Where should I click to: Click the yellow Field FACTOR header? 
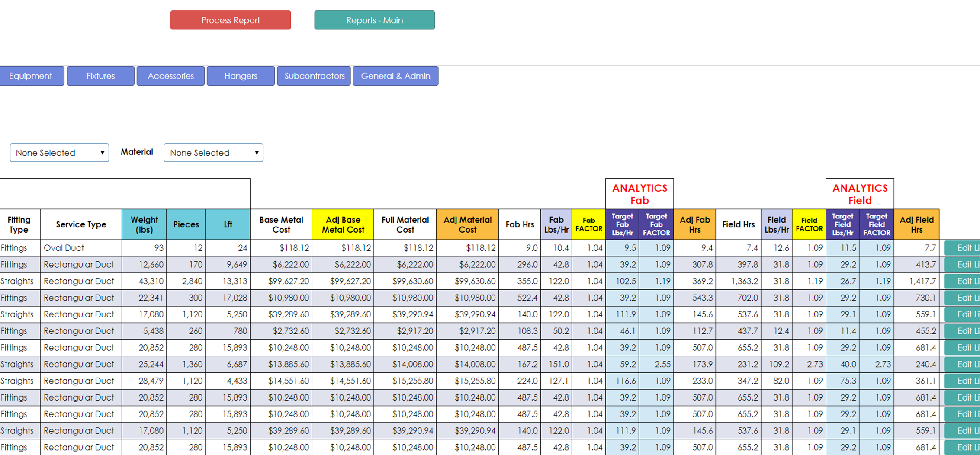pos(809,224)
